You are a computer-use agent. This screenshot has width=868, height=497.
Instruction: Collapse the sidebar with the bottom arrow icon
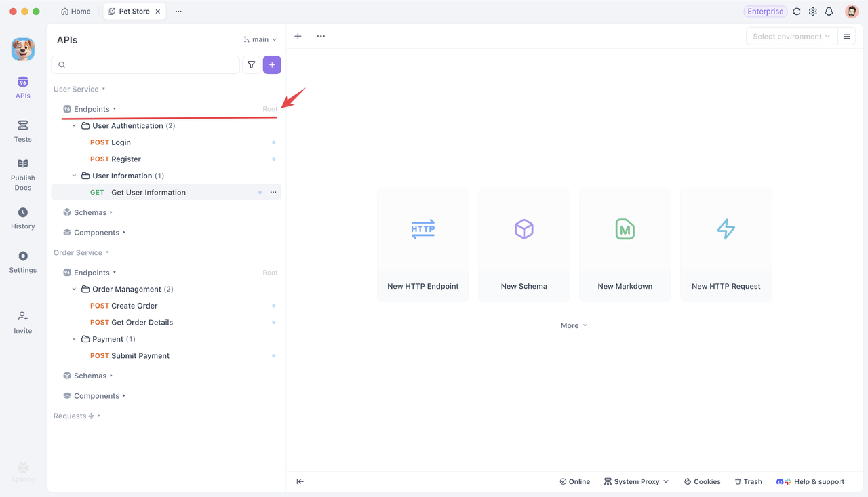point(300,481)
